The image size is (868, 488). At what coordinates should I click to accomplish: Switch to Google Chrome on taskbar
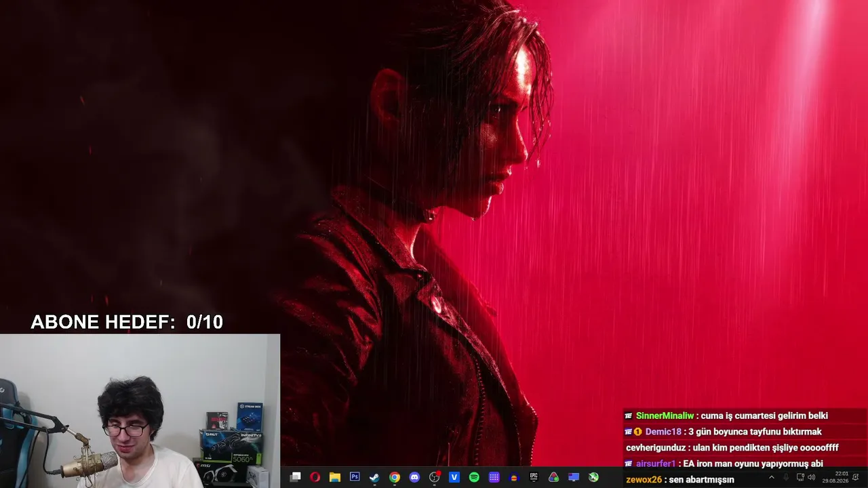tap(395, 477)
